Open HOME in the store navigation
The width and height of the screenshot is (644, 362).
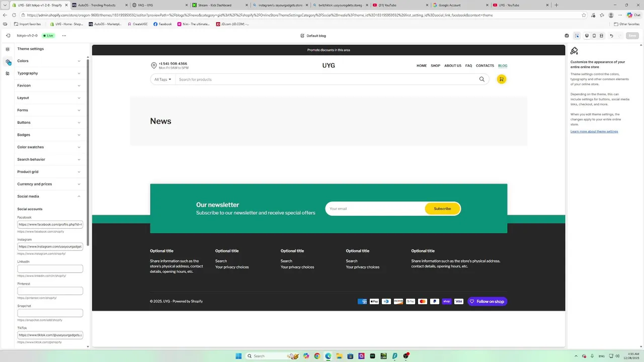pyautogui.click(x=422, y=66)
